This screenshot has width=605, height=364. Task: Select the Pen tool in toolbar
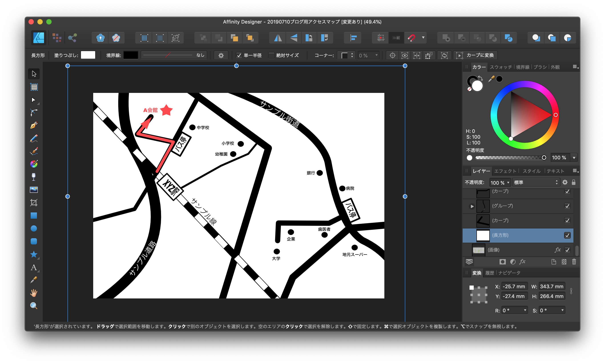pos(34,125)
